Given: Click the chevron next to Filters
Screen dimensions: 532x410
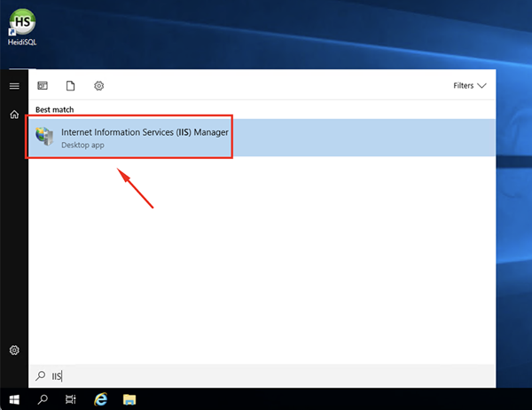Looking at the screenshot, I should click(x=481, y=85).
